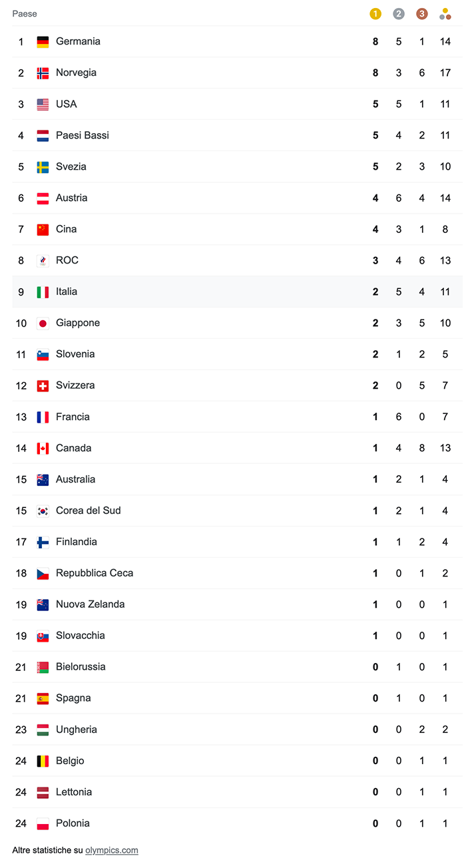Click the total medals column icon

click(445, 14)
